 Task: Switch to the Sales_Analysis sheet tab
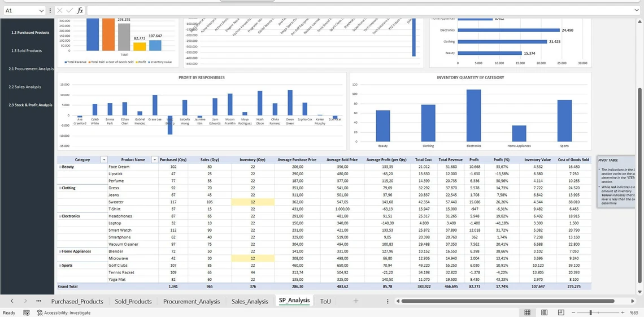[x=250, y=301]
